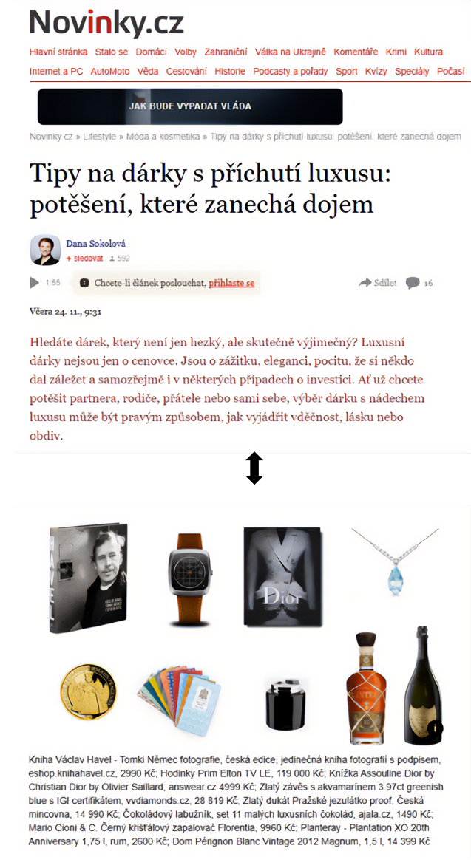The height and width of the screenshot is (868, 471).
Task: Click the lock icon beside listen prompt
Action: point(84,283)
